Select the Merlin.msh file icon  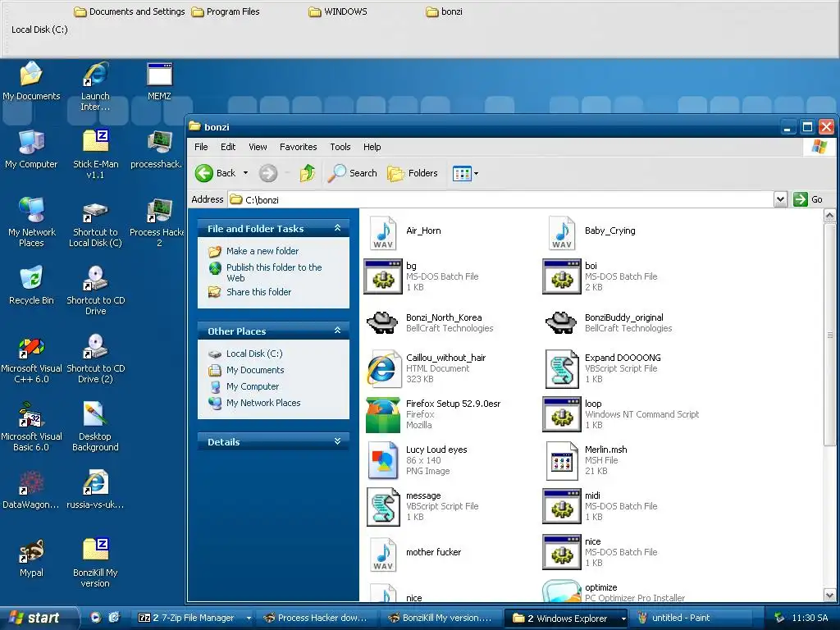[x=562, y=460]
